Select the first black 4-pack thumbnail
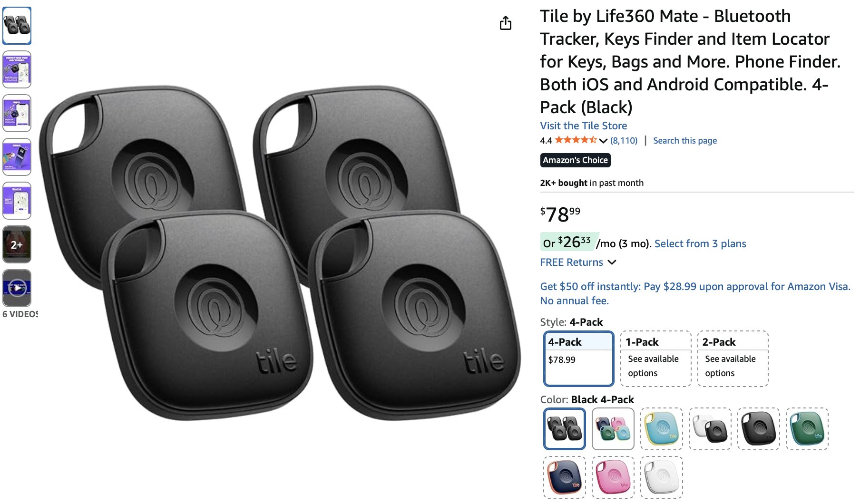 [x=17, y=26]
